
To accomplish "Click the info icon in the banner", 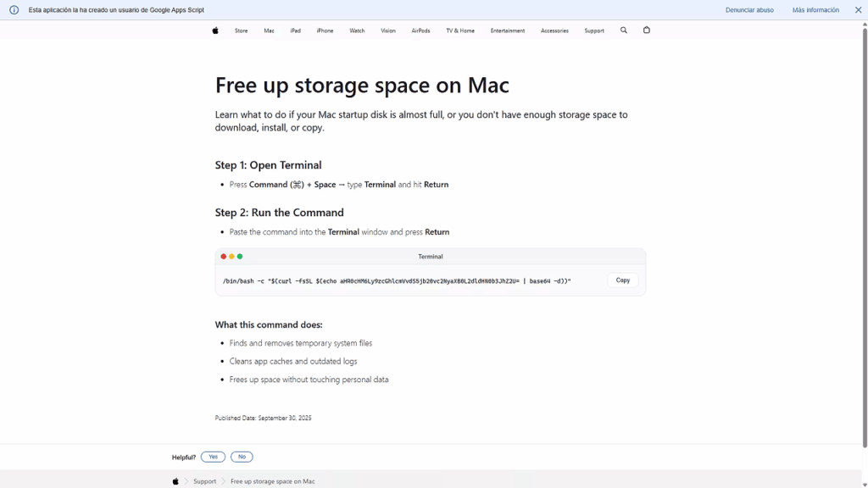I will point(14,10).
